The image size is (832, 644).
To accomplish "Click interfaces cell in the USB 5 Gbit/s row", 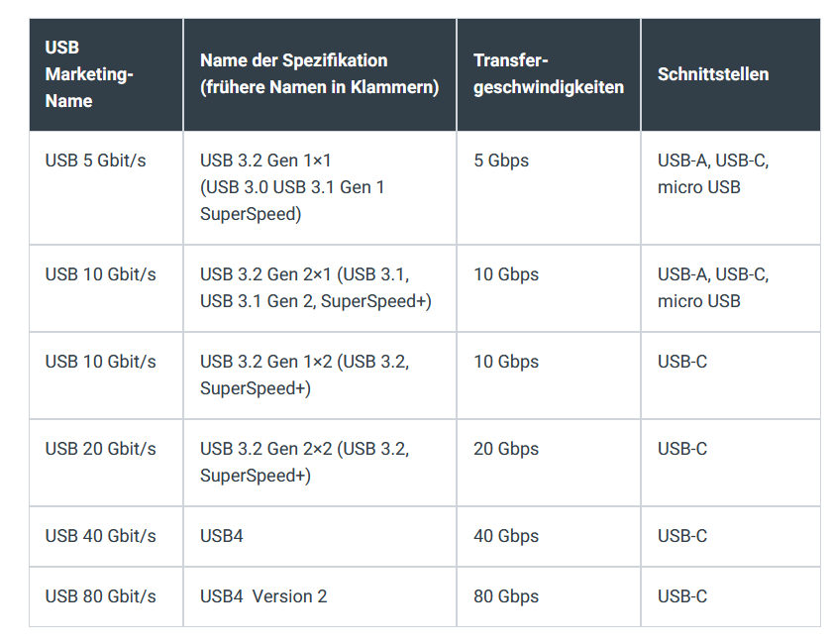I will (x=713, y=173).
